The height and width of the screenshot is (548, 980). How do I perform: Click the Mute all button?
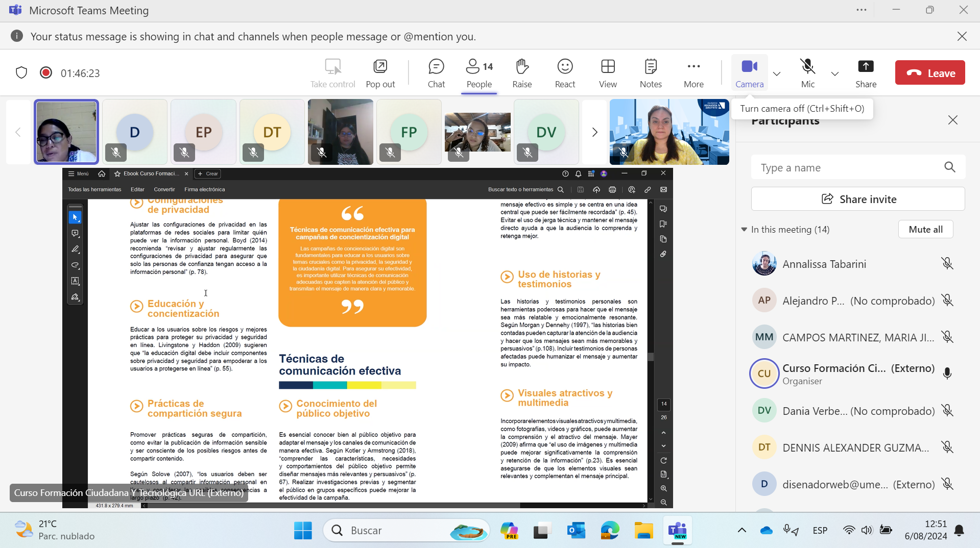(x=925, y=230)
